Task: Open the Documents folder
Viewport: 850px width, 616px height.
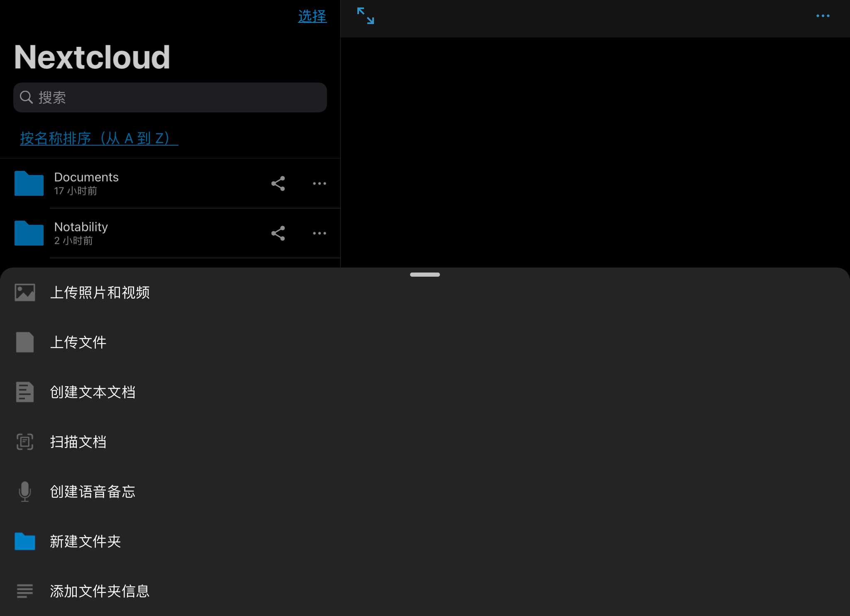Action: tap(170, 183)
